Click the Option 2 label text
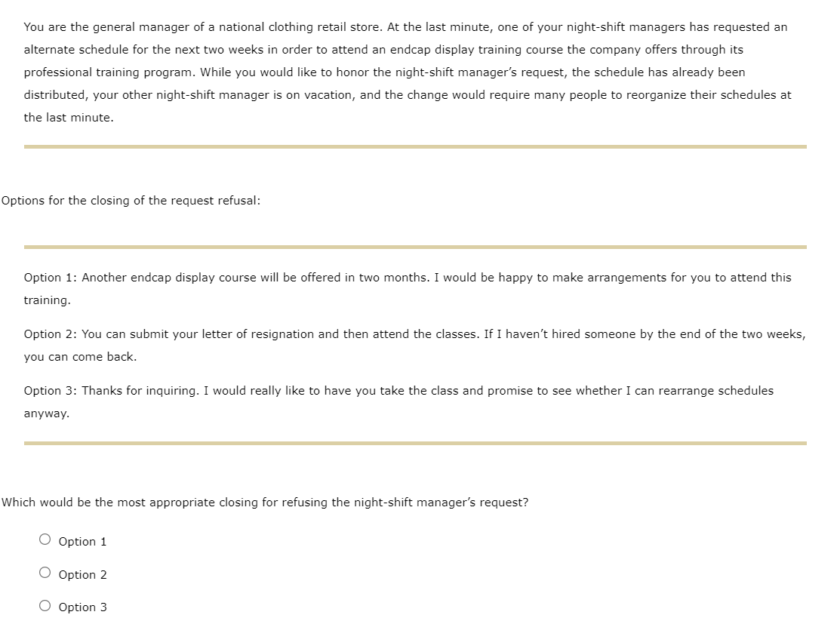840x621 pixels. pyautogui.click(x=83, y=574)
